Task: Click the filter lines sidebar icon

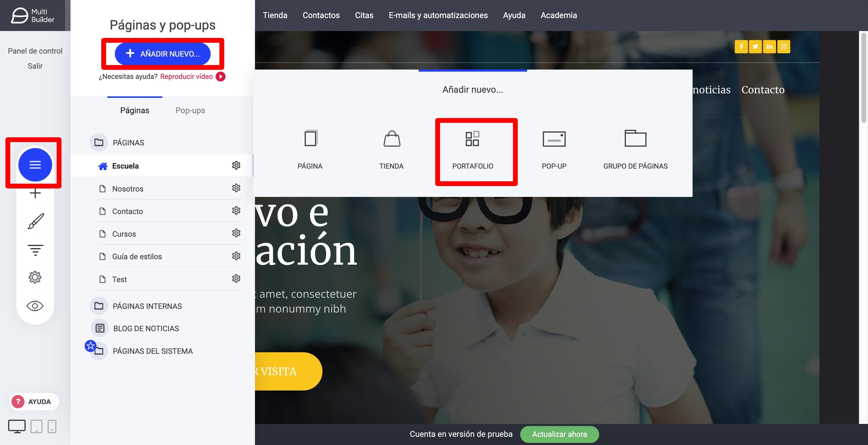Action: pos(35,250)
